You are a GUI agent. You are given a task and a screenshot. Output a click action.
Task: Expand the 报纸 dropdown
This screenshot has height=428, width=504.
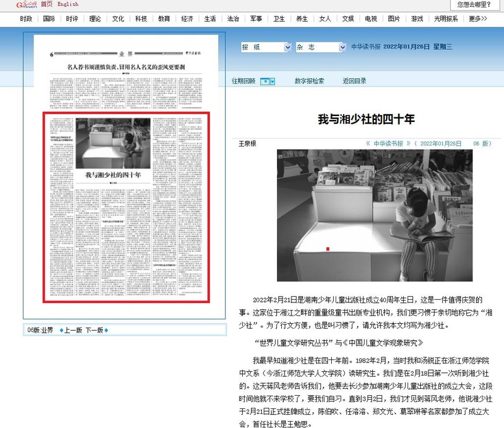(x=264, y=47)
